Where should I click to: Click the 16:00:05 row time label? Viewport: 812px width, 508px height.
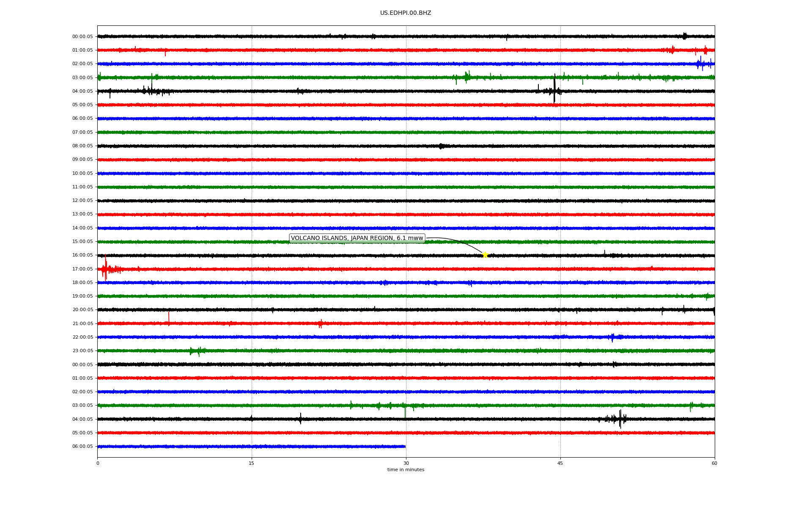click(82, 255)
